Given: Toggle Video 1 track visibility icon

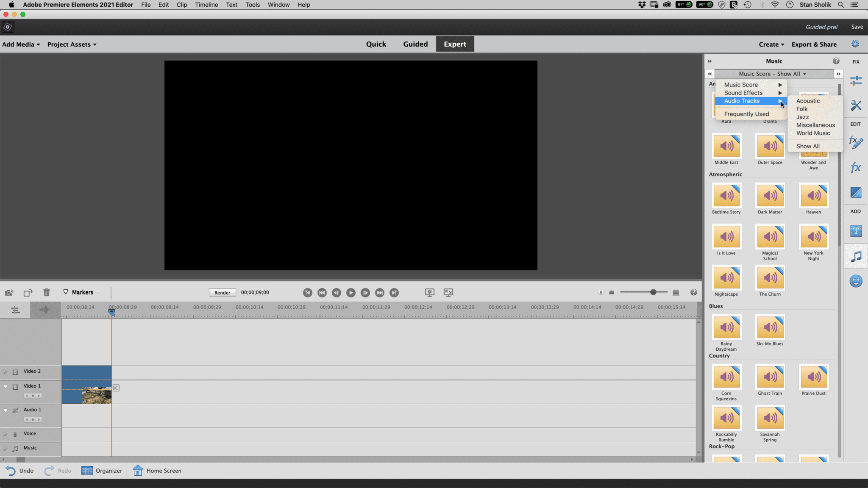Looking at the screenshot, I should pos(15,387).
